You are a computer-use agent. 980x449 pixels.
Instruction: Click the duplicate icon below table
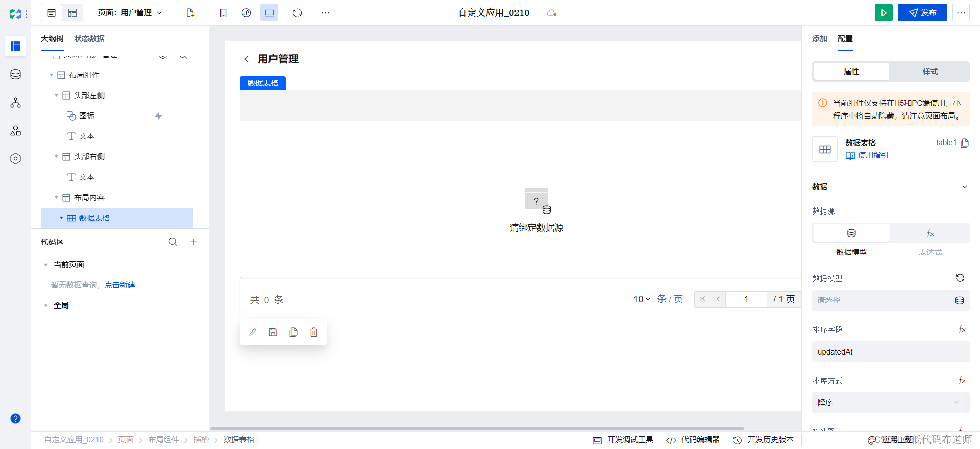click(293, 332)
